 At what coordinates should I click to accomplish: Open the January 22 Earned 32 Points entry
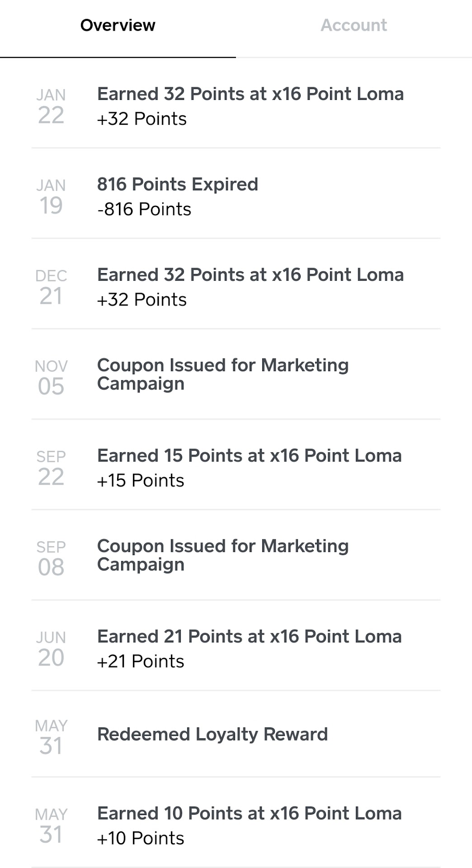250,94
